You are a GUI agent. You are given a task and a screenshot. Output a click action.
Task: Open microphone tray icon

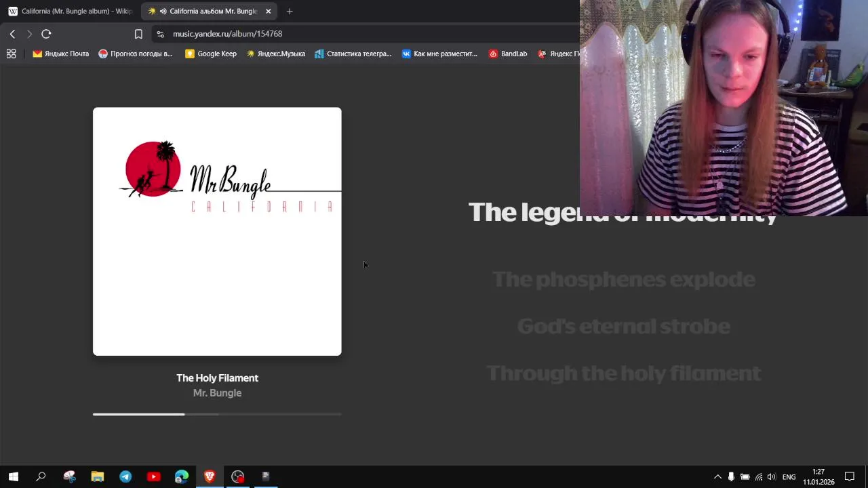coord(731,477)
